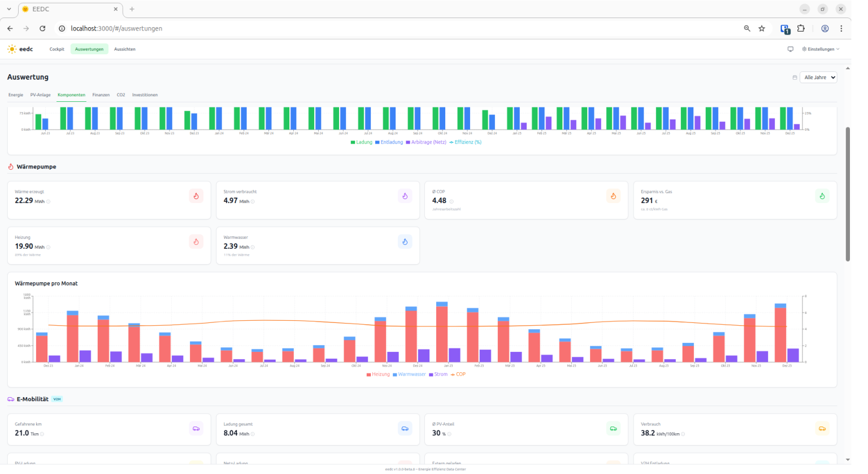Expand the Einstellungen menu
Screen dimensions: 868x474
pyautogui.click(x=821, y=49)
